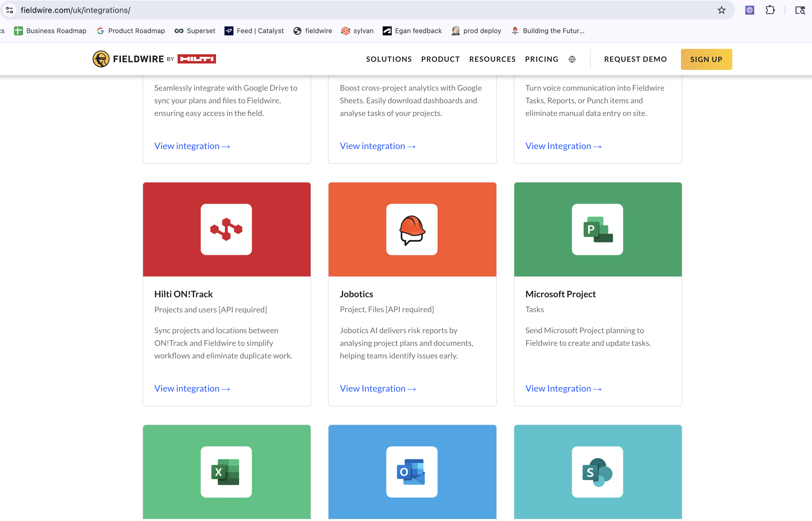Open the Resources menu
The height and width of the screenshot is (521, 812).
[x=492, y=59]
